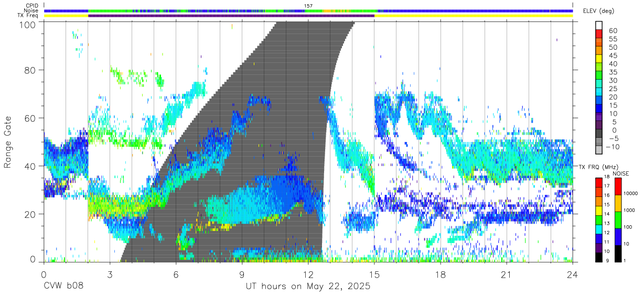The image size is (644, 297).
Task: Click the UT hours on May 22, 2025 label
Action: click(308, 287)
